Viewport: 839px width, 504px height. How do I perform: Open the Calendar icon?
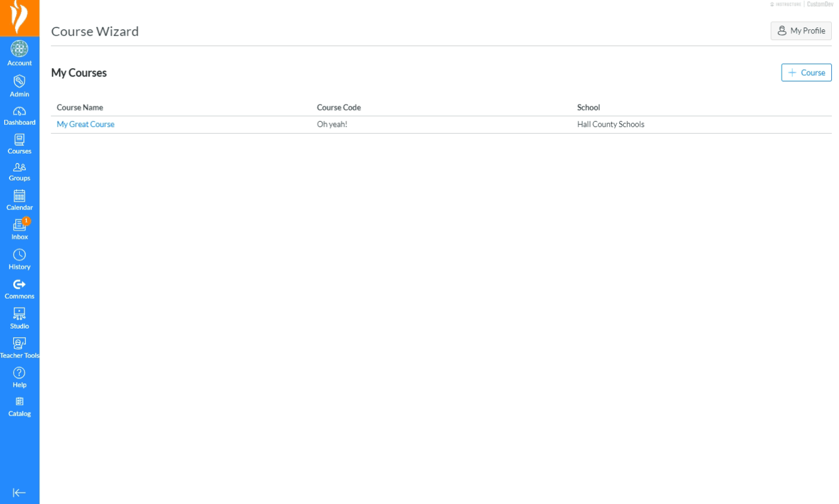pos(20,198)
